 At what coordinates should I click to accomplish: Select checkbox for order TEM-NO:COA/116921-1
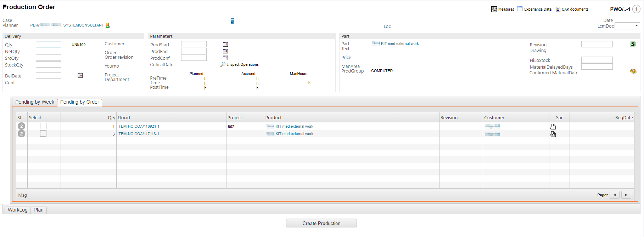click(x=43, y=126)
